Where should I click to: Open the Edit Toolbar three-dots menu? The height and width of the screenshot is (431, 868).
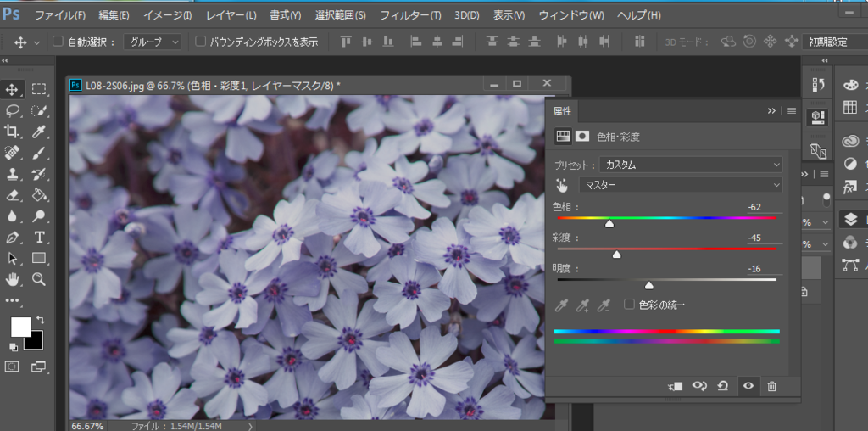click(12, 301)
